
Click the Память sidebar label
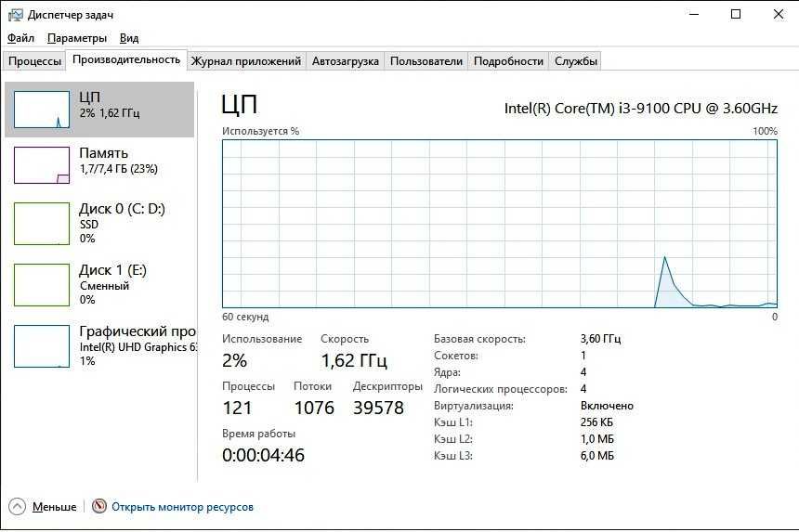104,152
